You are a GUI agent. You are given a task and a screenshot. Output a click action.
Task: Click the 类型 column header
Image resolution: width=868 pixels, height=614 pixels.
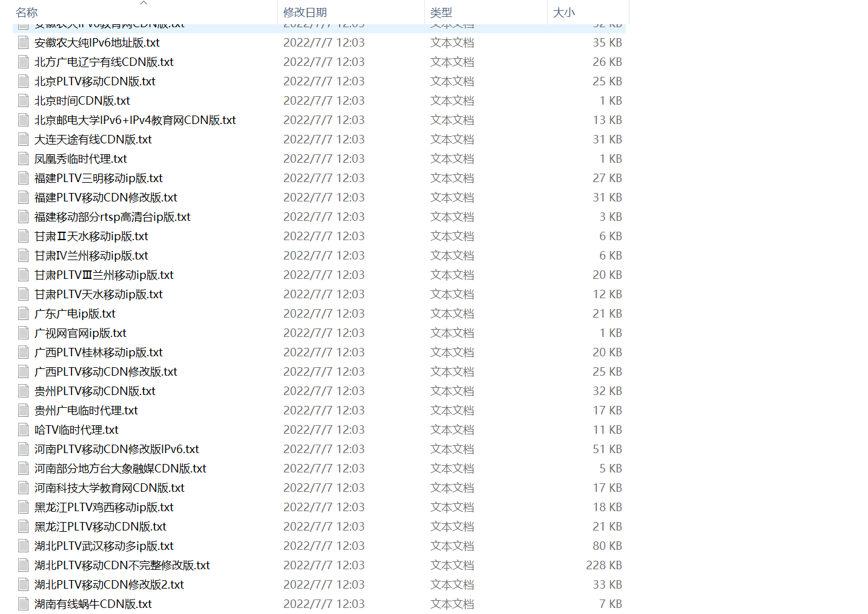point(441,13)
